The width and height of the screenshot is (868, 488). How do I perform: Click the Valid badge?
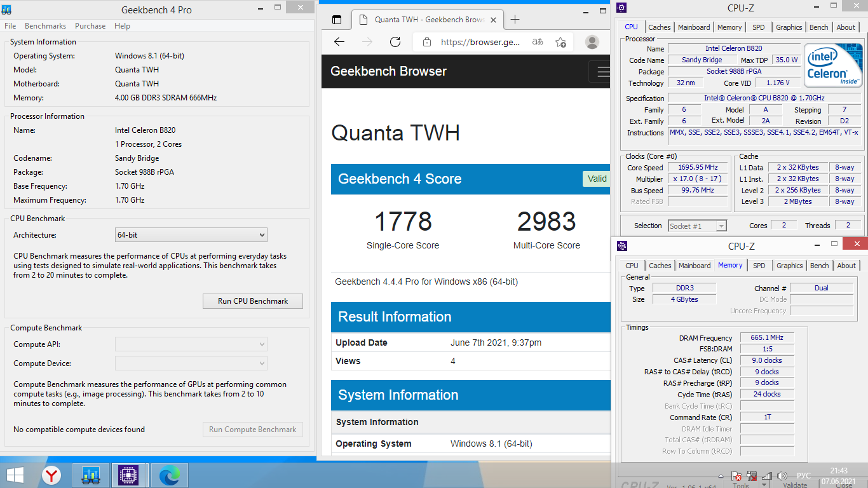pyautogui.click(x=597, y=179)
